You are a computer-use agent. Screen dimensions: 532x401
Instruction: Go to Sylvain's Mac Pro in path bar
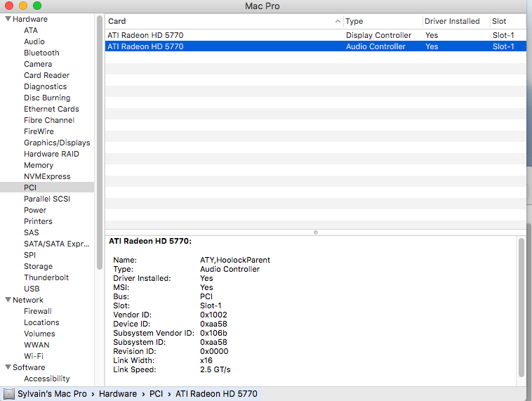[52, 394]
